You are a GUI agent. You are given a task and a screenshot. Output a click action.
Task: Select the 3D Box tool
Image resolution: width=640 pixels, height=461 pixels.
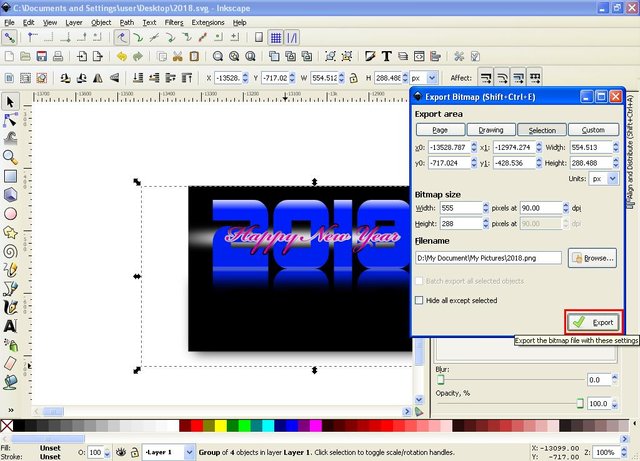(10, 195)
